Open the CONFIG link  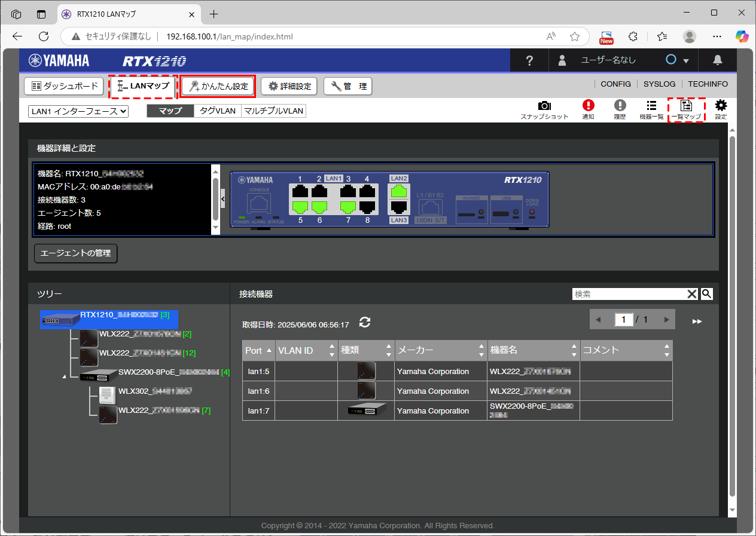click(x=616, y=84)
